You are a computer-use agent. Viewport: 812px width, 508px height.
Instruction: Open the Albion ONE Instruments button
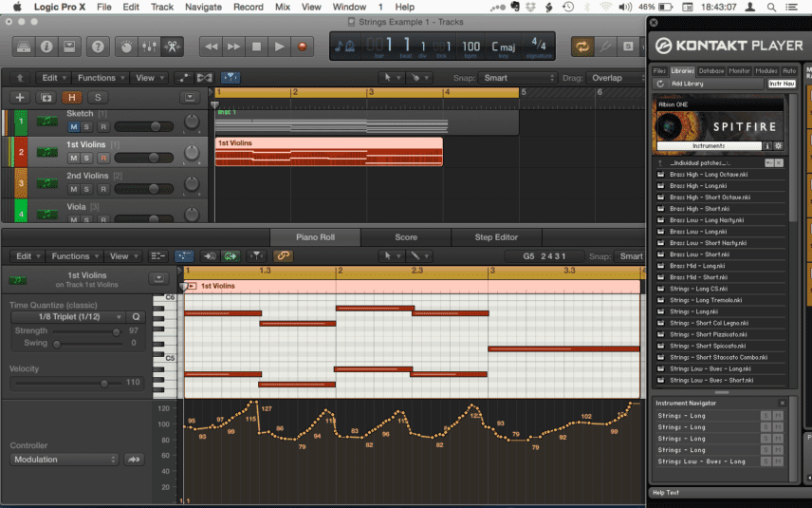point(709,146)
